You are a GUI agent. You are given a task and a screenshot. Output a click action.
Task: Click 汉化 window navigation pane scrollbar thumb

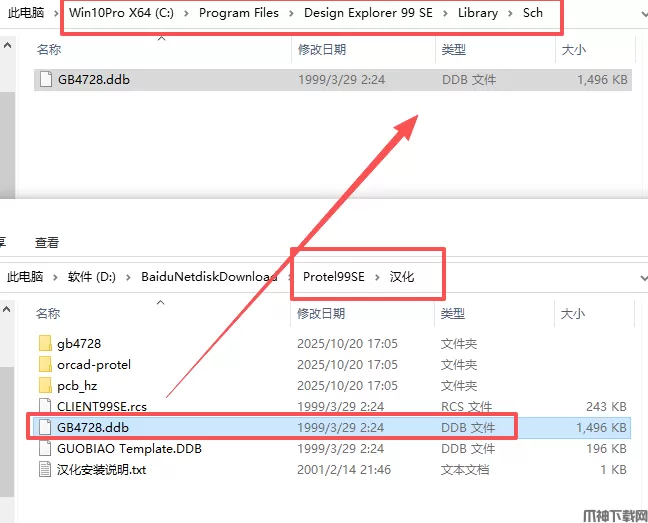pyautogui.click(x=7, y=431)
